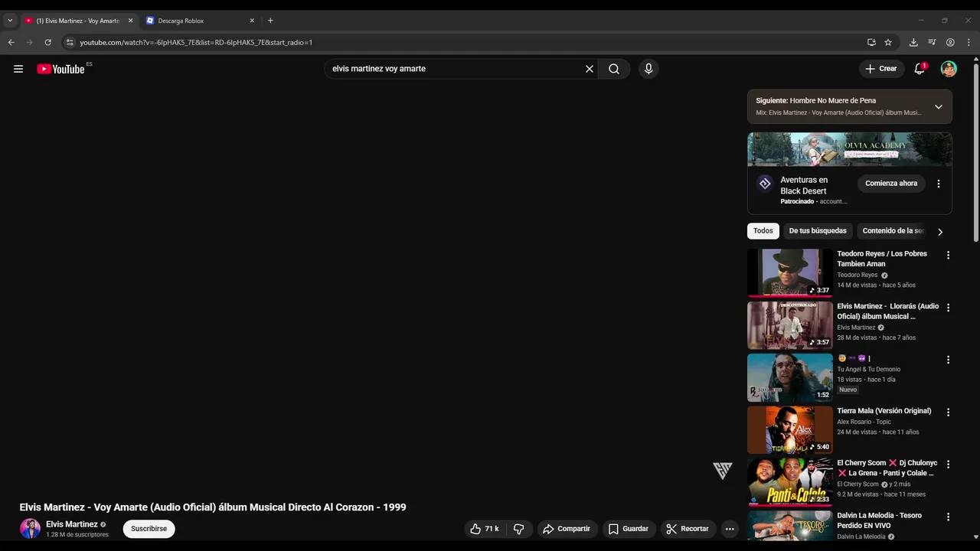
Task: Click the Aventuras en Black Desert ad title
Action: click(x=804, y=185)
